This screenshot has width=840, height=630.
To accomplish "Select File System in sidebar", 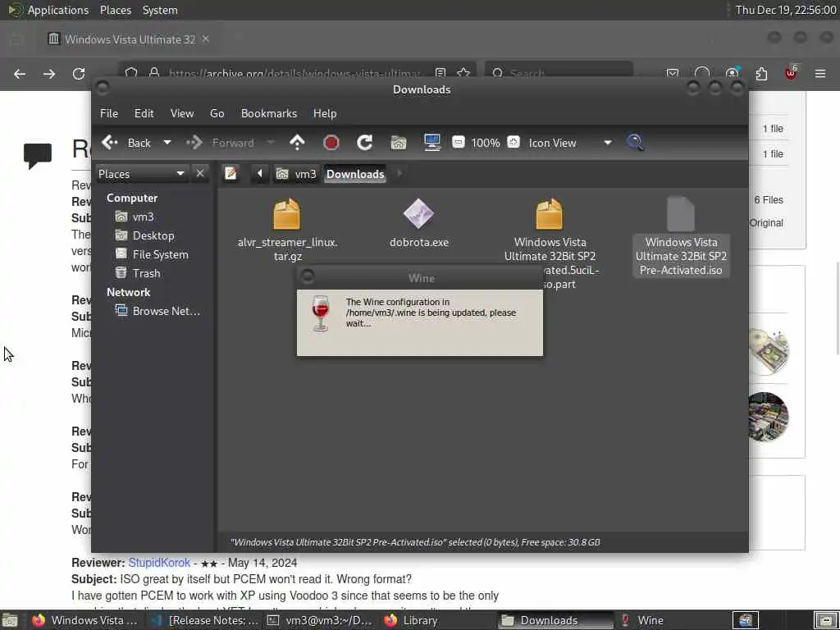I will (152, 254).
